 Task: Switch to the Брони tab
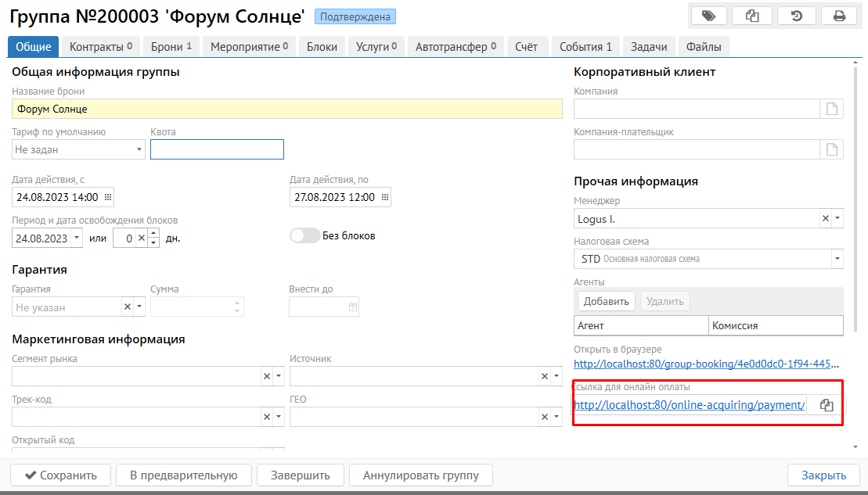(171, 47)
